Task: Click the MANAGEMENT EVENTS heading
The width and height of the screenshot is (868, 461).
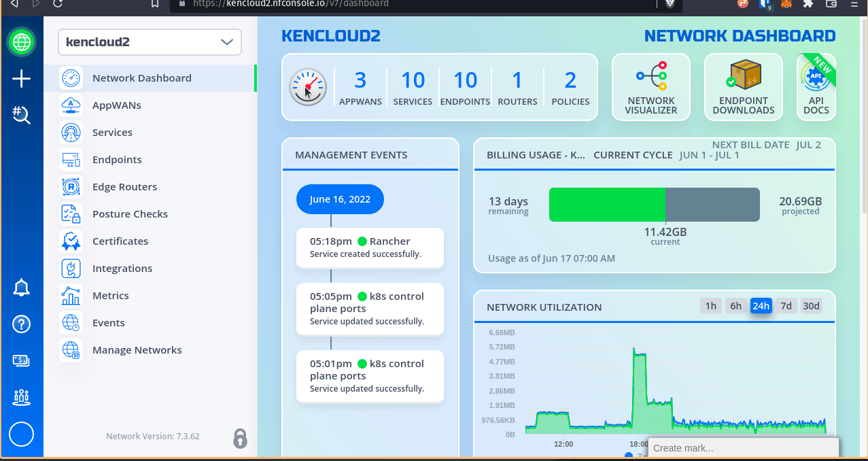Action: [x=351, y=155]
